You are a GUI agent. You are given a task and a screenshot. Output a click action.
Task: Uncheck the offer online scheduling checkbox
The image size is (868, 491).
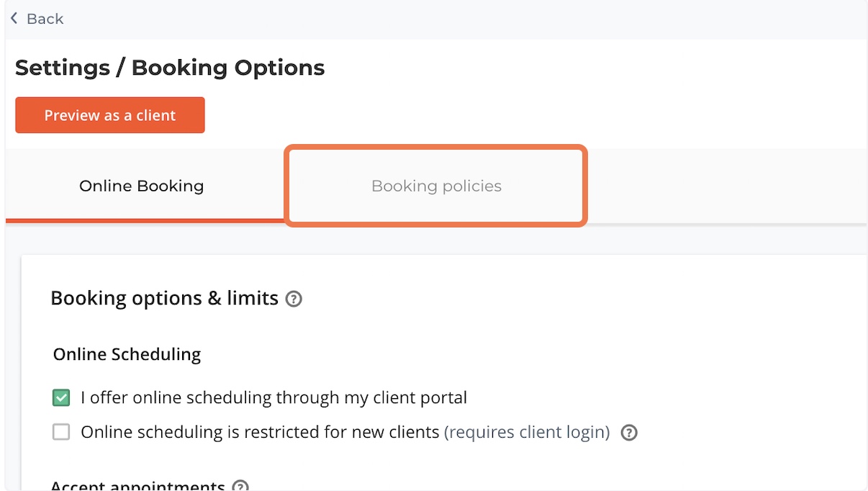pyautogui.click(x=61, y=397)
